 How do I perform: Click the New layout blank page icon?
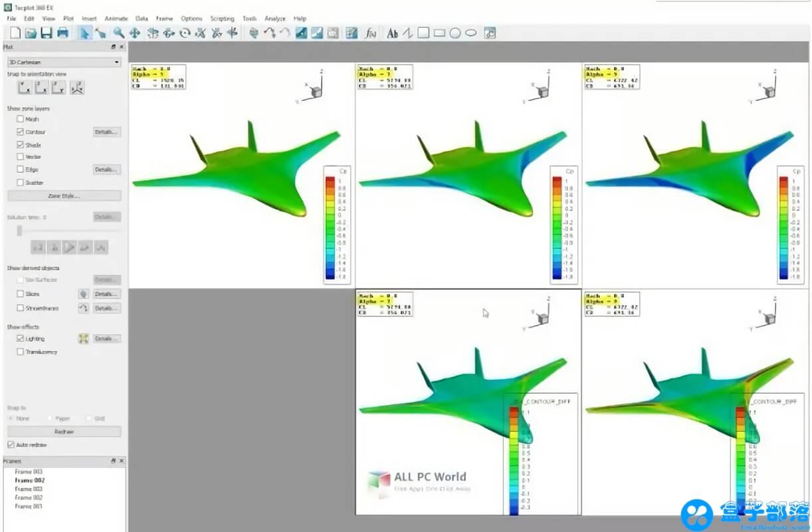pos(15,33)
